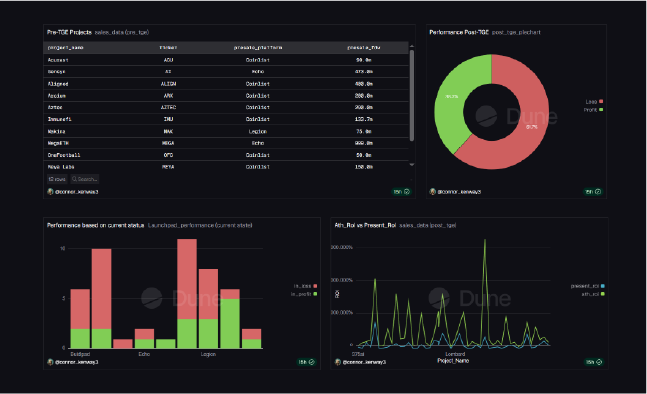This screenshot has height=394, width=647.
Task: Click the 'Aligned' project name cell
Action: 58,84
